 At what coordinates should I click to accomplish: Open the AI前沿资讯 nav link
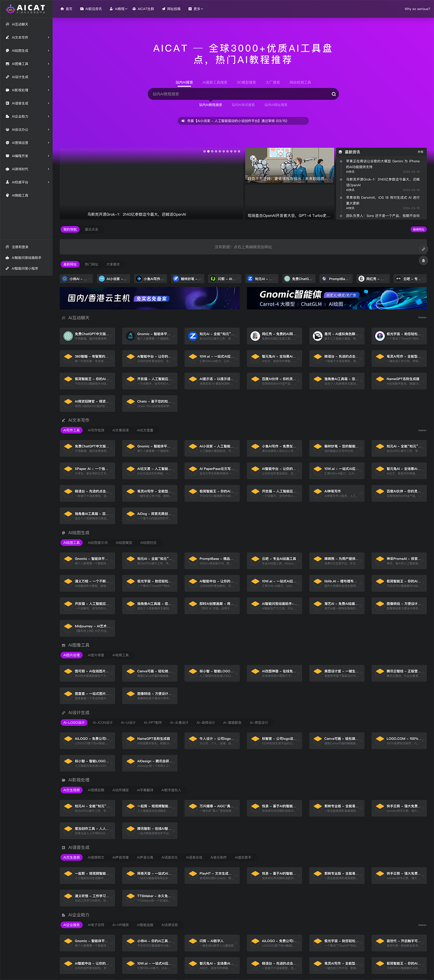(x=91, y=9)
